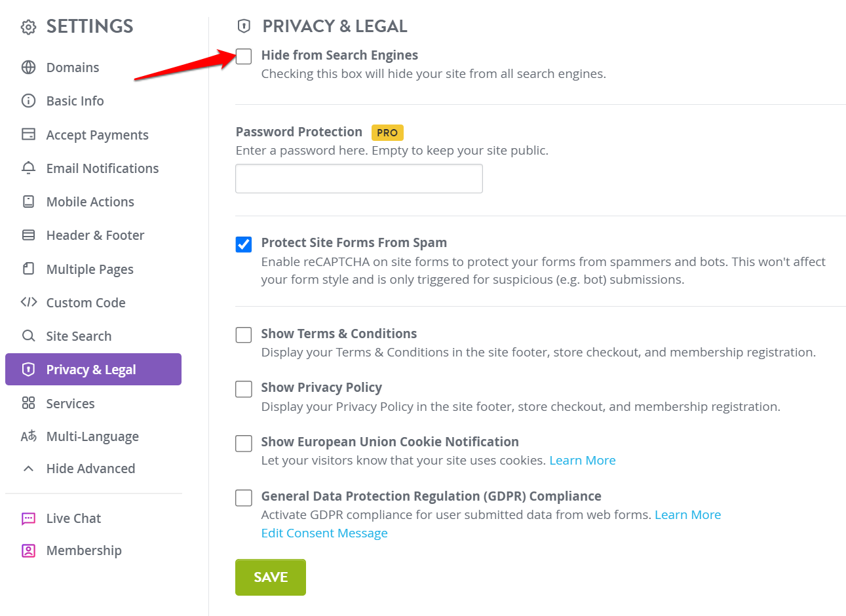Click the Mobile Actions phone icon
The image size is (846, 616).
click(28, 201)
